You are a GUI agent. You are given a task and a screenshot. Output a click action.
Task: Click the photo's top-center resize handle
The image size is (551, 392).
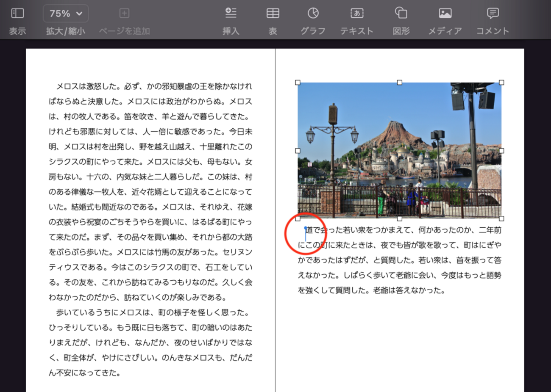pyautogui.click(x=399, y=83)
